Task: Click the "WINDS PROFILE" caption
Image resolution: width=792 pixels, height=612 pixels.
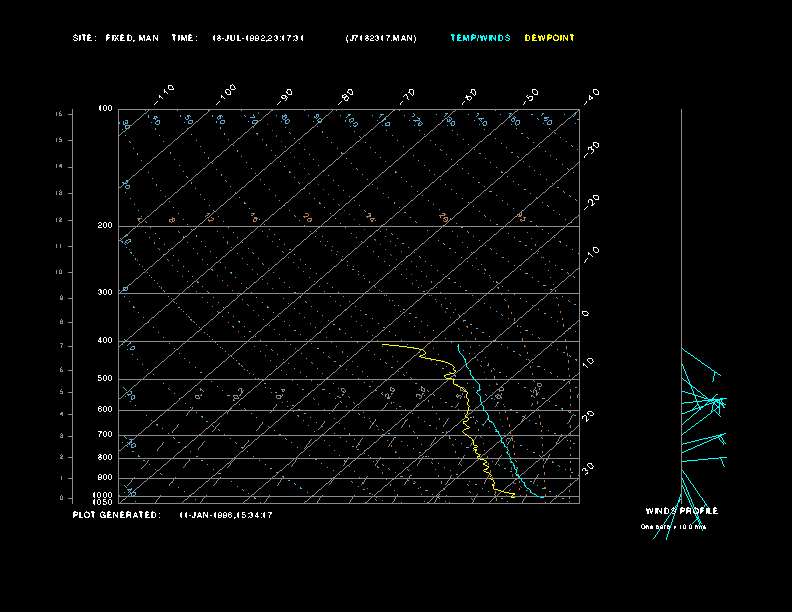Action: click(682, 511)
